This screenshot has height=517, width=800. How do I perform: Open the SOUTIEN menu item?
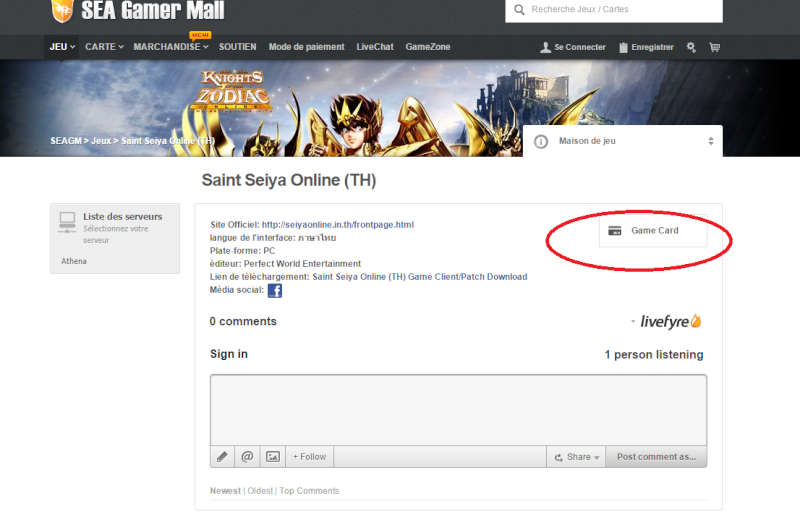coord(238,47)
